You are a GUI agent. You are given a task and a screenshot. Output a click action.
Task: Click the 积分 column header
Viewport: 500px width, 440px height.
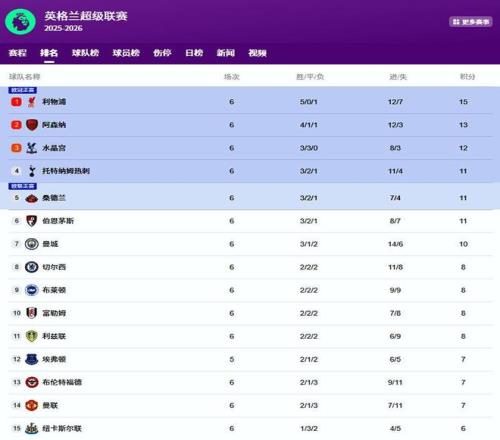pyautogui.click(x=467, y=77)
